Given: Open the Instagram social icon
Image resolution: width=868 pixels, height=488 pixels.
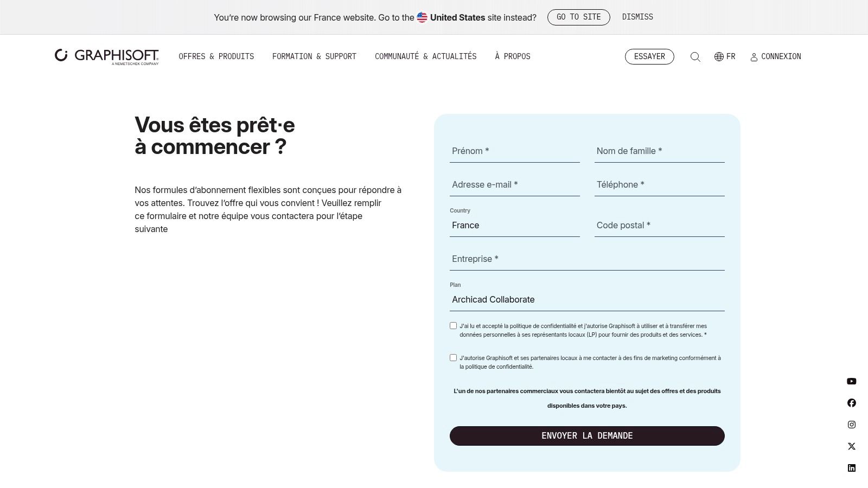Looking at the screenshot, I should click(852, 425).
